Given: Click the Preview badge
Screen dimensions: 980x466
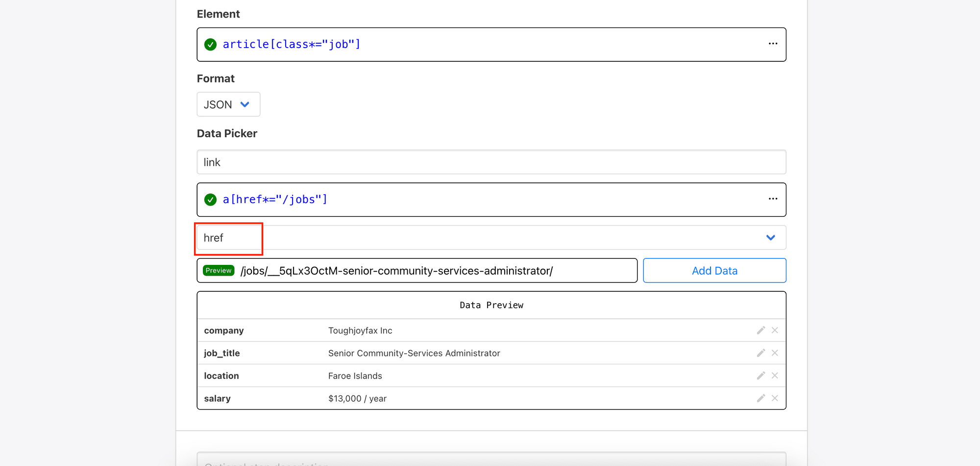Looking at the screenshot, I should click(218, 270).
